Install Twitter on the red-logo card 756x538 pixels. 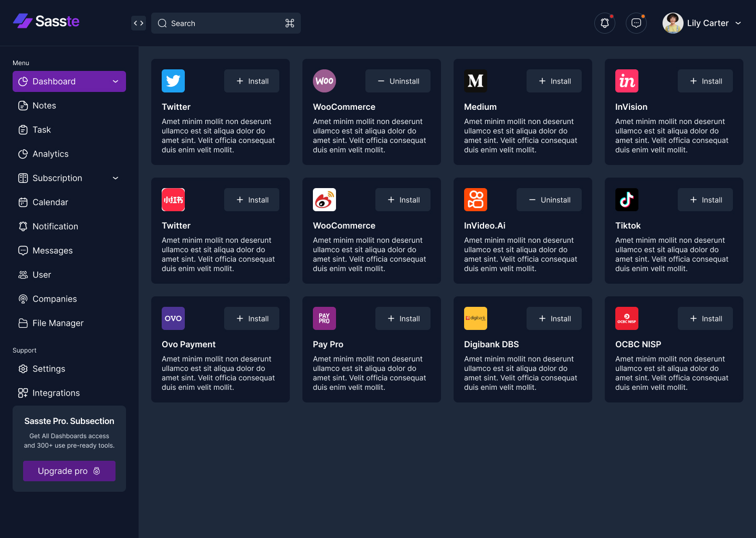[252, 200]
